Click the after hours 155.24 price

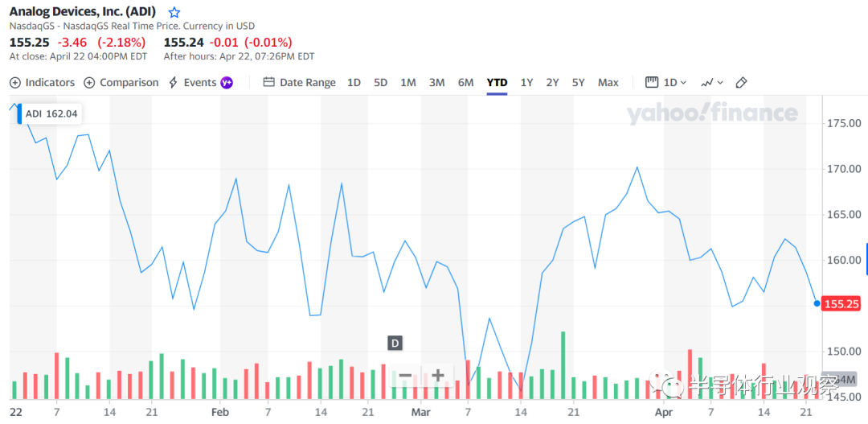tap(184, 42)
